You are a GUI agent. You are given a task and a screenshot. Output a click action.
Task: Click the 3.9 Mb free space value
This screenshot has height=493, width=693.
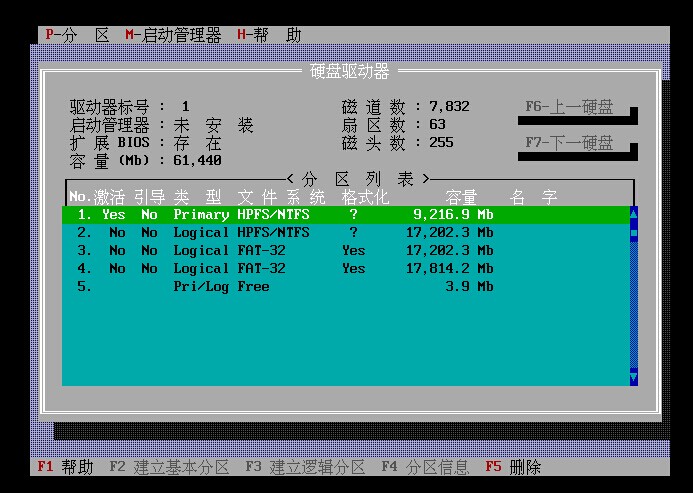coord(469,287)
